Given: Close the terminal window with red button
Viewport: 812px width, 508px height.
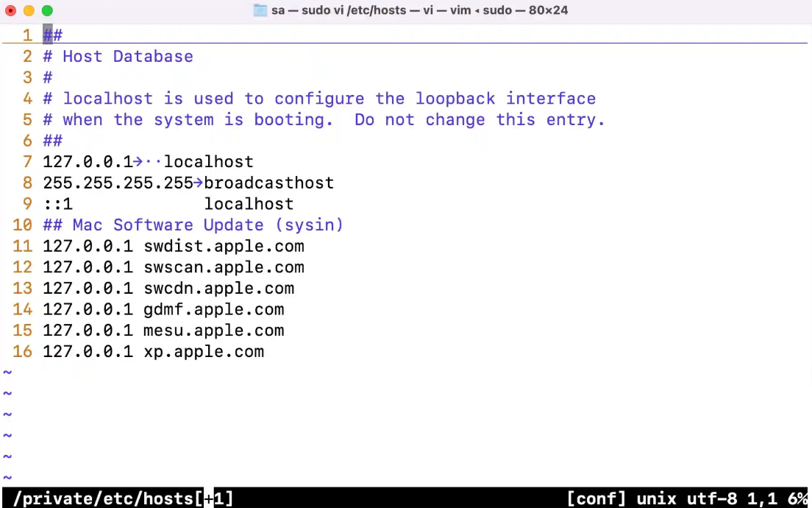Looking at the screenshot, I should (10, 10).
